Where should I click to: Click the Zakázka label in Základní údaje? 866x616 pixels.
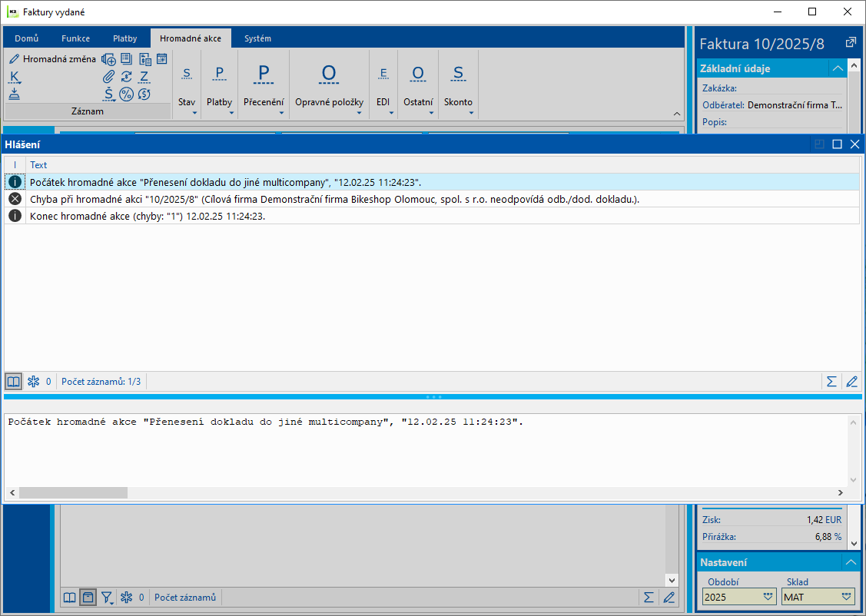(x=719, y=88)
